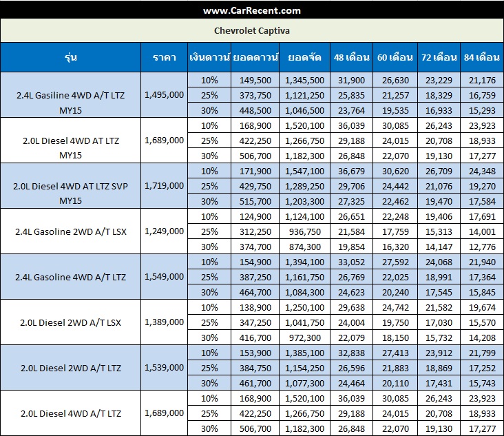
Task: Select the 2.0L Diesel 2WD A/T LTZ model
Action: coord(70,368)
